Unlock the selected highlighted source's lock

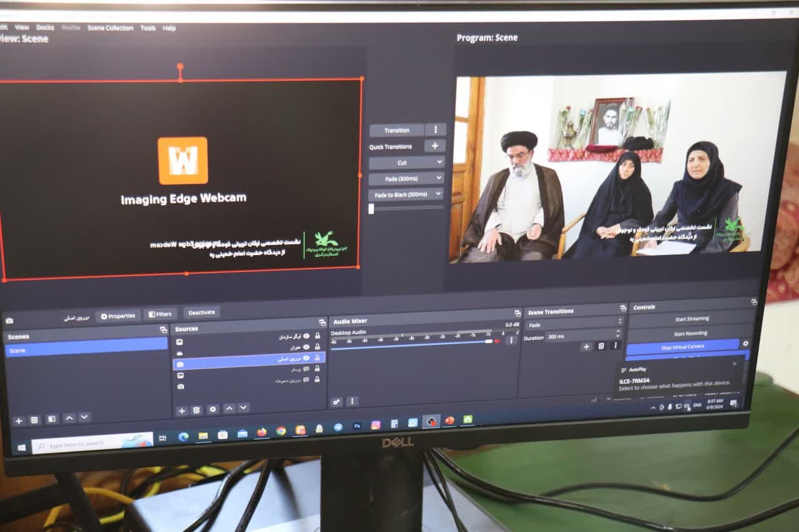coord(317,358)
